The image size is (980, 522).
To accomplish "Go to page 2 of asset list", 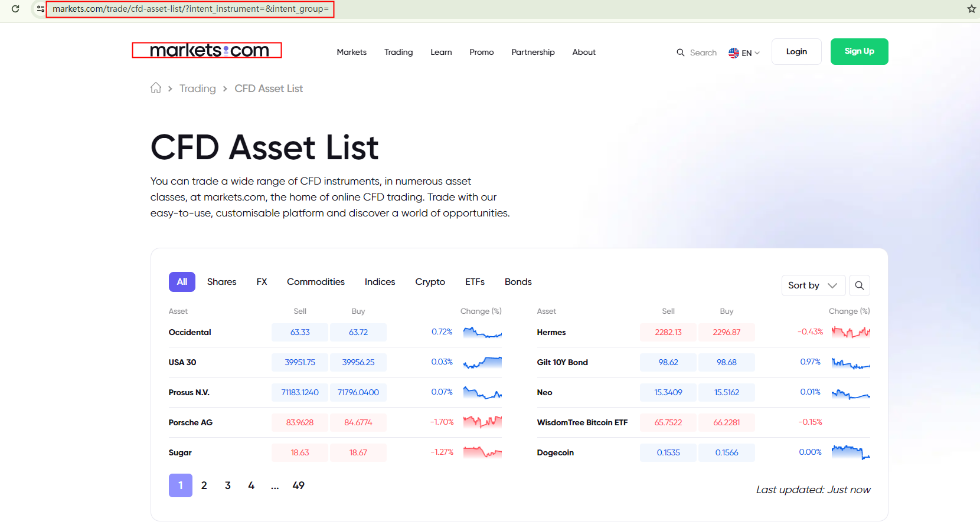I will click(x=204, y=485).
